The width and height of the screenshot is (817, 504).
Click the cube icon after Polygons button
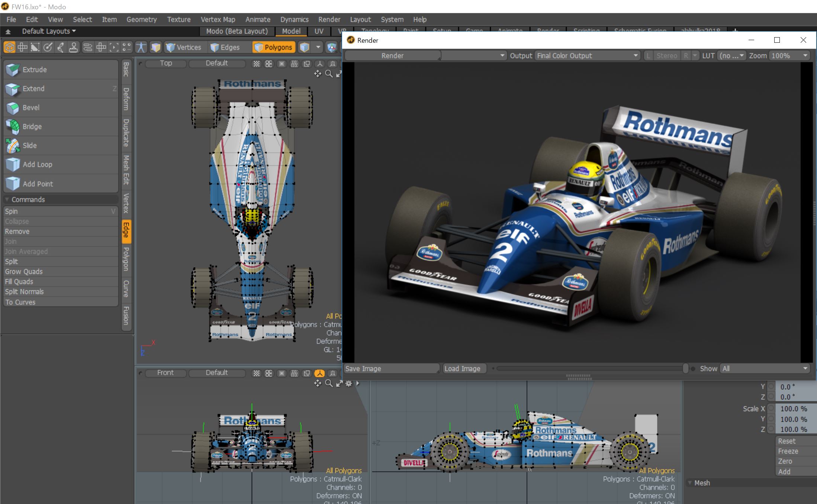pyautogui.click(x=305, y=47)
